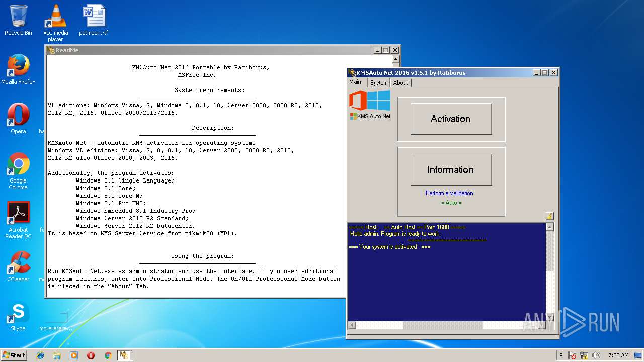Open the CCleaner desktop shortcut
The height and width of the screenshot is (362, 644).
(x=18, y=267)
